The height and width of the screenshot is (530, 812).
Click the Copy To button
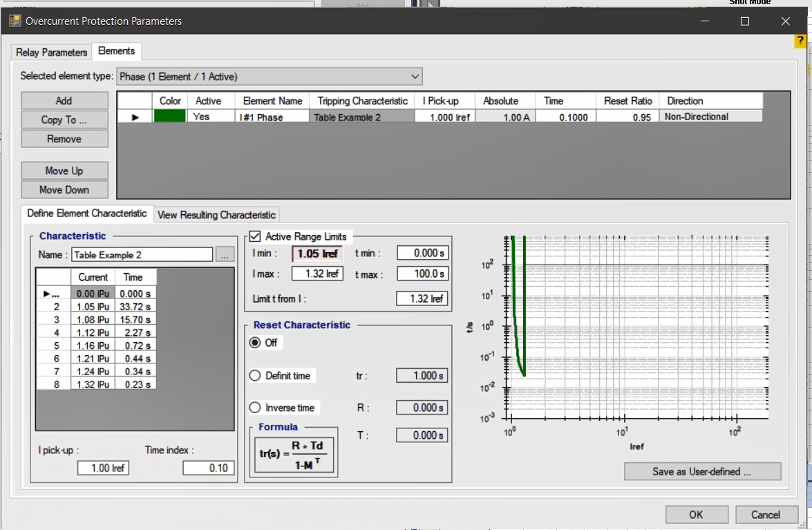[x=64, y=120]
